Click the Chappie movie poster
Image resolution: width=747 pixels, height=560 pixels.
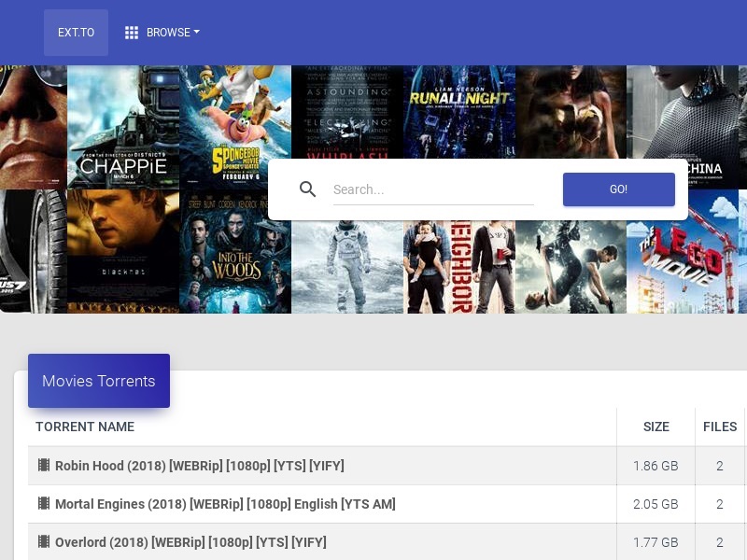(x=123, y=127)
